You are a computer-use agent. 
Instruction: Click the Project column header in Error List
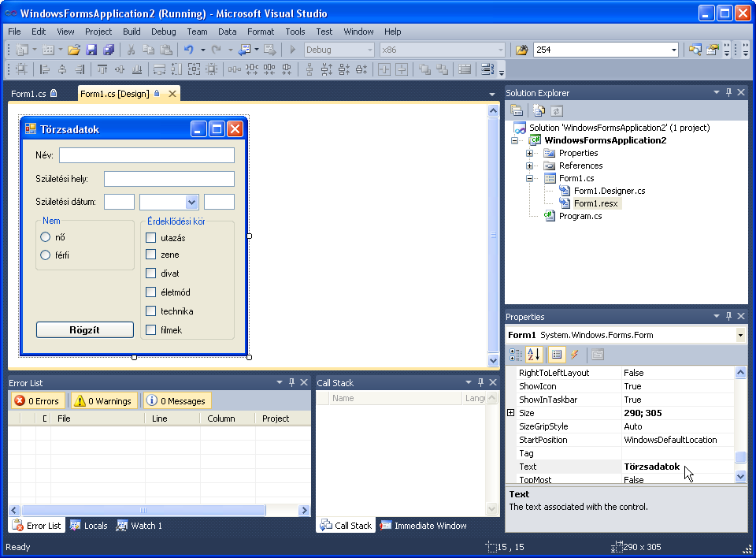tap(283, 418)
